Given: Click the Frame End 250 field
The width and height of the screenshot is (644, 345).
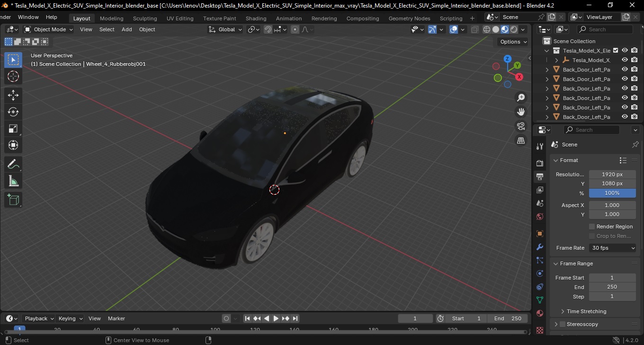Looking at the screenshot, I should click(612, 287).
